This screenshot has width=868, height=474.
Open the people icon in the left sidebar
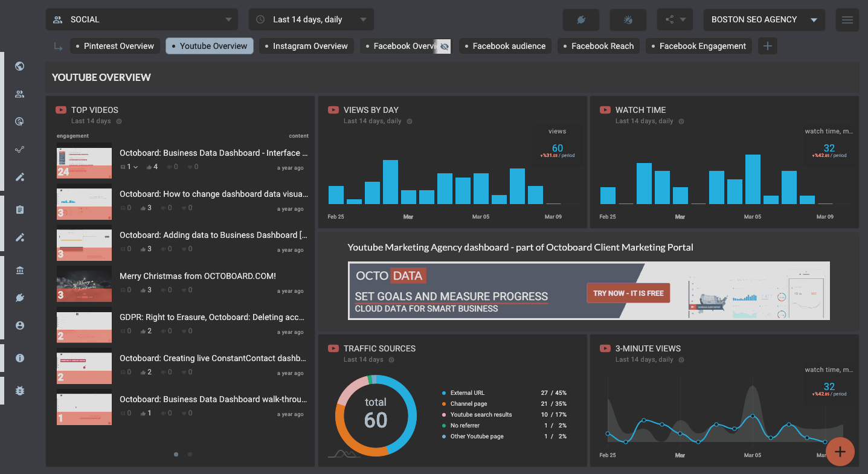pyautogui.click(x=19, y=94)
